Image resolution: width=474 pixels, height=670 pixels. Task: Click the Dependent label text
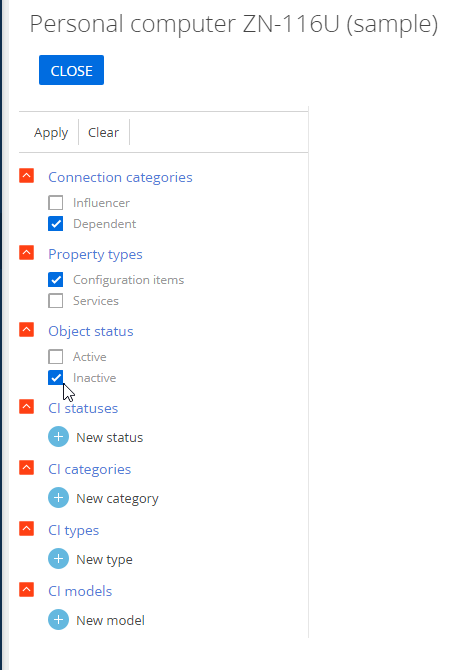coord(105,224)
